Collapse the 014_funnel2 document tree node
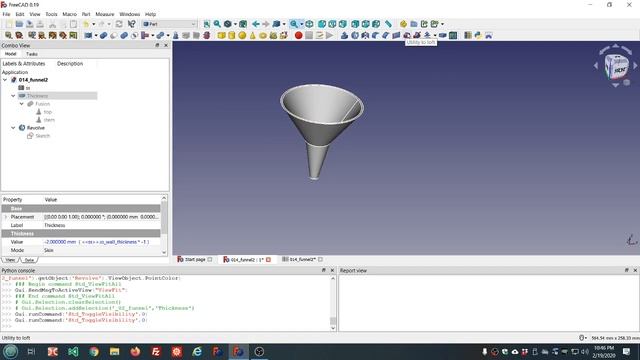Screen dimensions: 640x360 [x=5, y=80]
